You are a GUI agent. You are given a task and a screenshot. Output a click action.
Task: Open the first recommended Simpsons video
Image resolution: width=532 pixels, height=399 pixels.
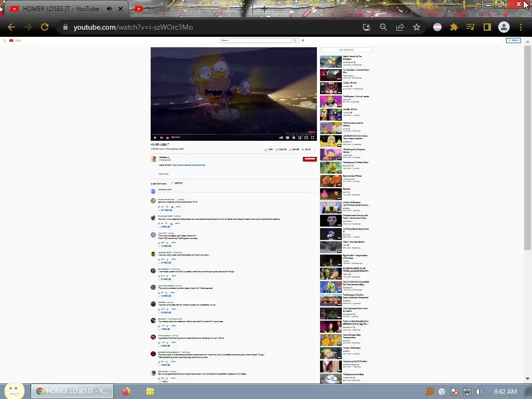[x=331, y=62]
